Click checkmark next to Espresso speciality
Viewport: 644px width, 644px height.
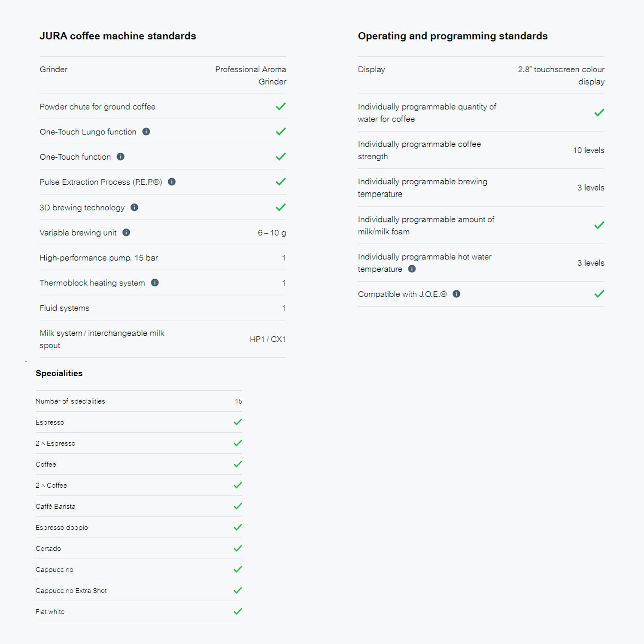click(x=238, y=422)
